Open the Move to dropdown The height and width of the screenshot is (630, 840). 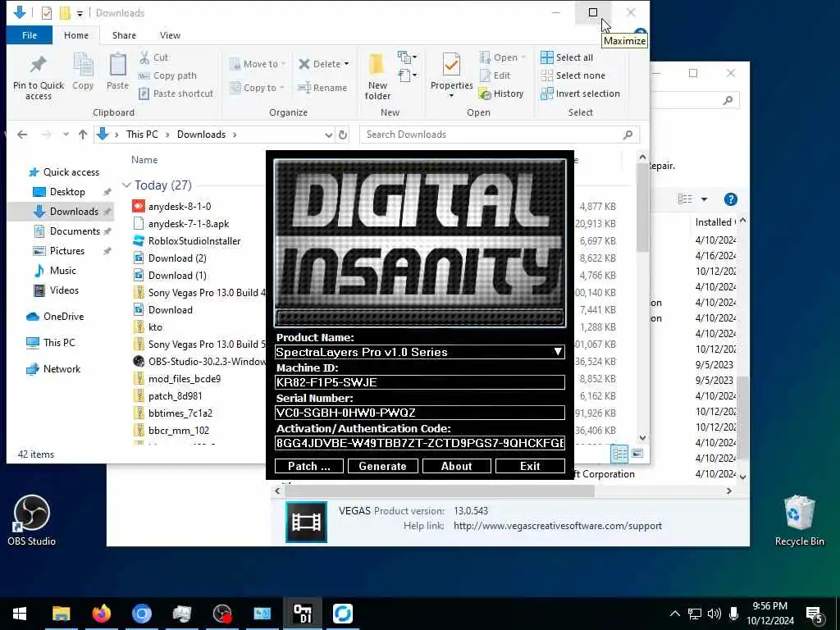coord(258,64)
